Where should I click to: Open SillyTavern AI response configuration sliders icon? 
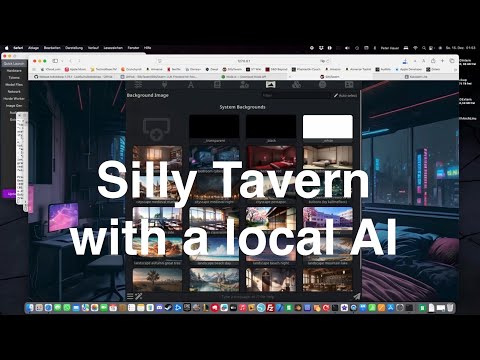[138, 85]
